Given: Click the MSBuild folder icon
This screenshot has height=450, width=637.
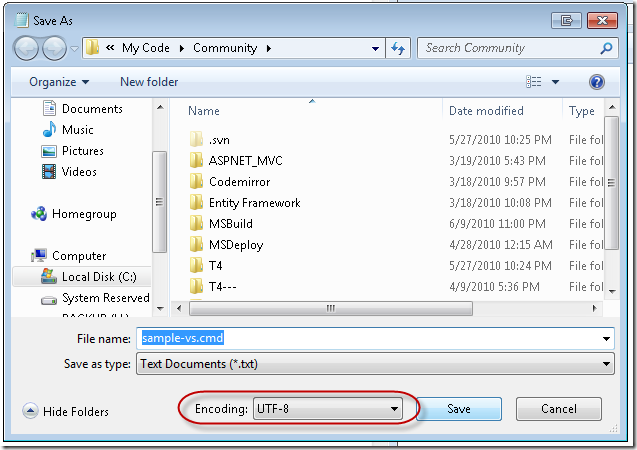Looking at the screenshot, I should [196, 223].
